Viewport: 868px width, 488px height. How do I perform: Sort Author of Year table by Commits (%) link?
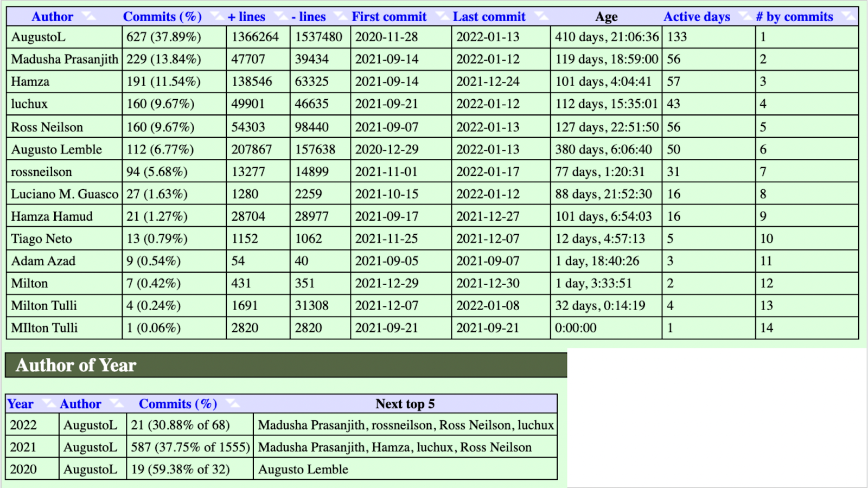tap(178, 404)
